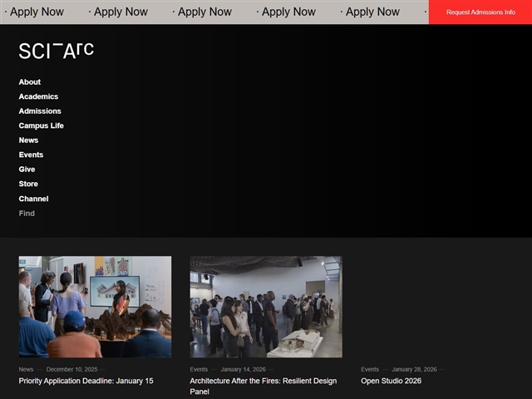This screenshot has height=399, width=532.
Task: Select News in the navigation
Action: pyautogui.click(x=28, y=140)
